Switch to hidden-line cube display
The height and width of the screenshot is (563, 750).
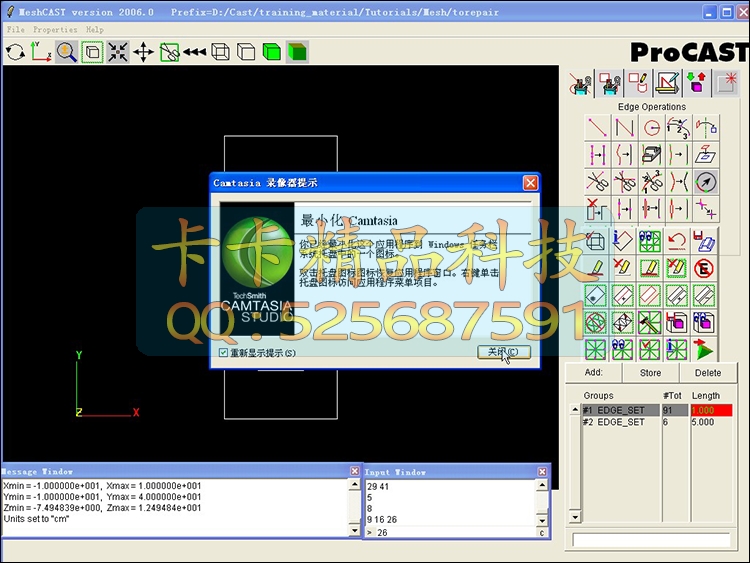point(246,52)
